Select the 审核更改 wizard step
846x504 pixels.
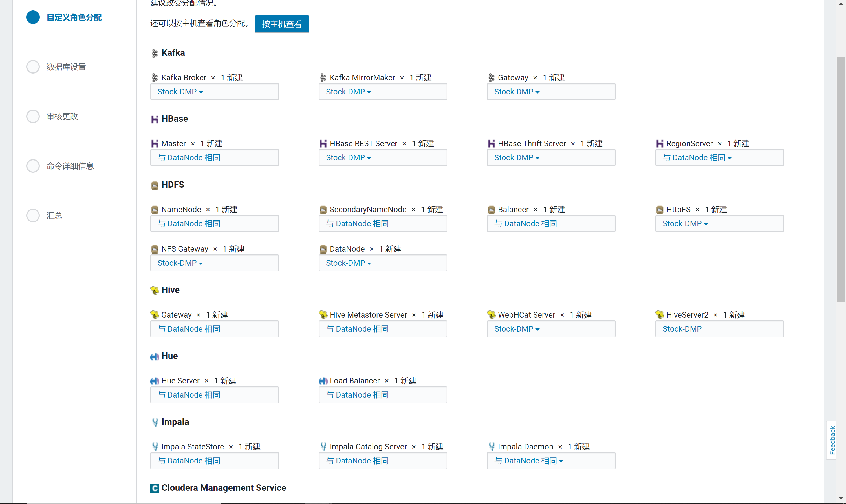pyautogui.click(x=62, y=116)
